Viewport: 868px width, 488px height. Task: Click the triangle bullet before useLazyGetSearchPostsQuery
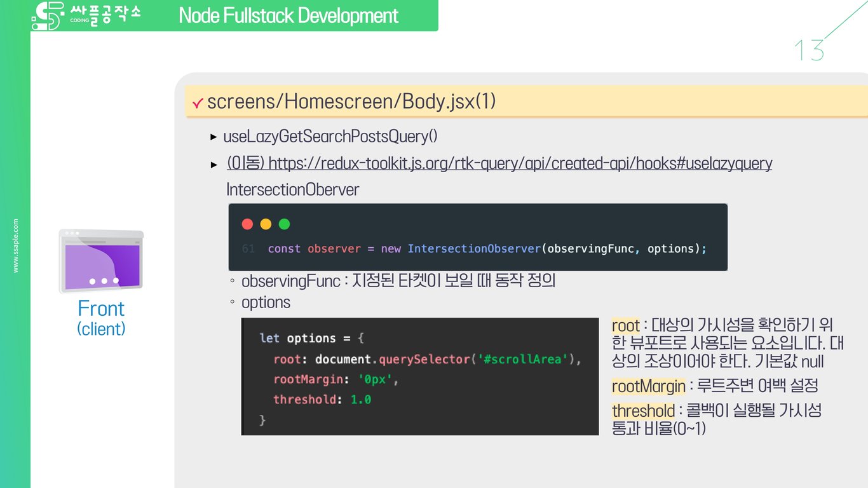pos(214,137)
